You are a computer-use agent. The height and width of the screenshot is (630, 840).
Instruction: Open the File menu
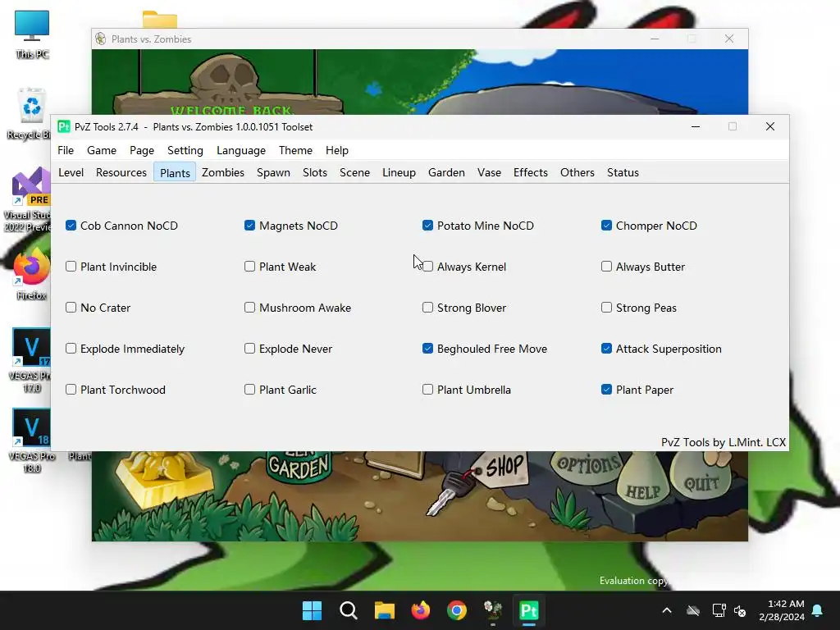point(66,151)
